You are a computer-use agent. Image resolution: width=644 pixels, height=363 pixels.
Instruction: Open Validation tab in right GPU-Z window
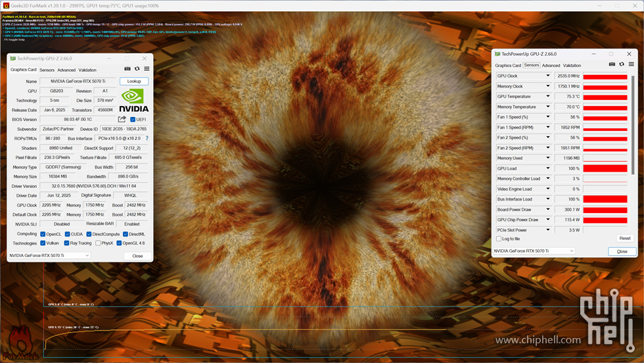tap(572, 65)
